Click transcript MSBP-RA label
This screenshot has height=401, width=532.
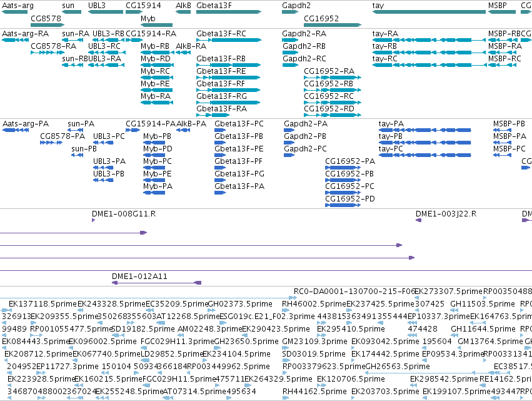point(505,46)
